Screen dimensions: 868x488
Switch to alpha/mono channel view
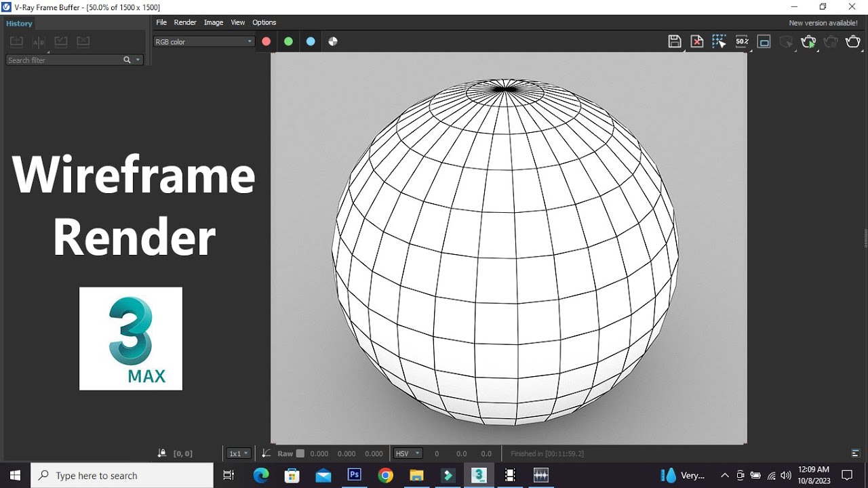[x=333, y=41]
